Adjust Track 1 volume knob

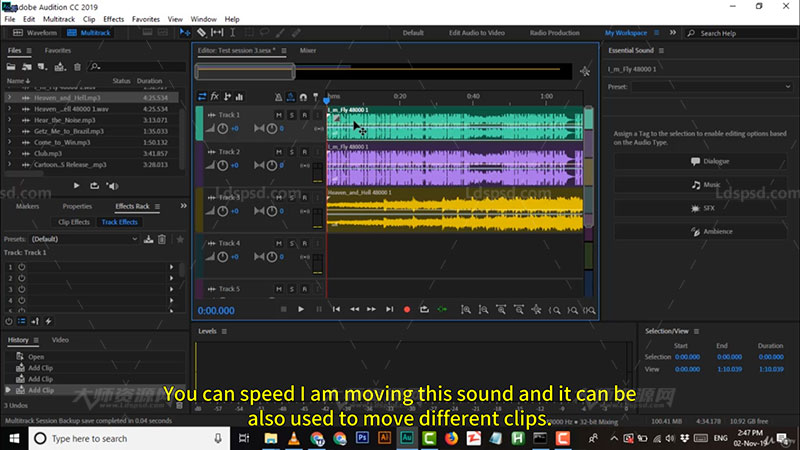(222, 129)
